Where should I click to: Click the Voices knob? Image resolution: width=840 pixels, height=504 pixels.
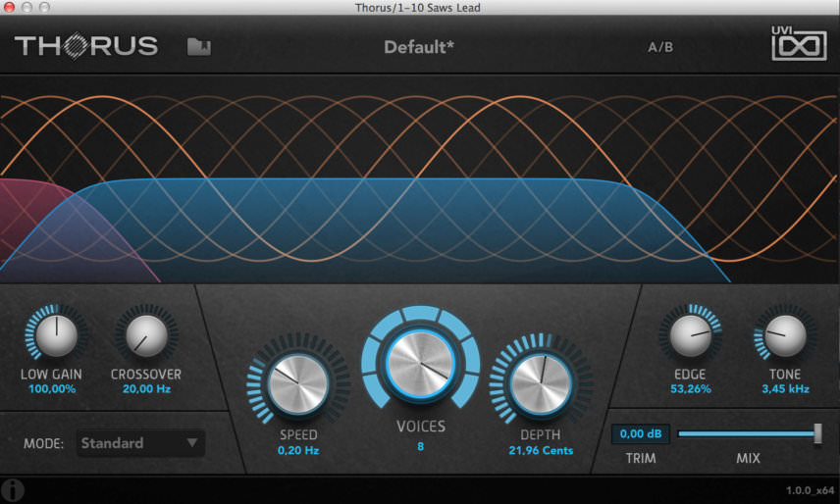tap(421, 364)
